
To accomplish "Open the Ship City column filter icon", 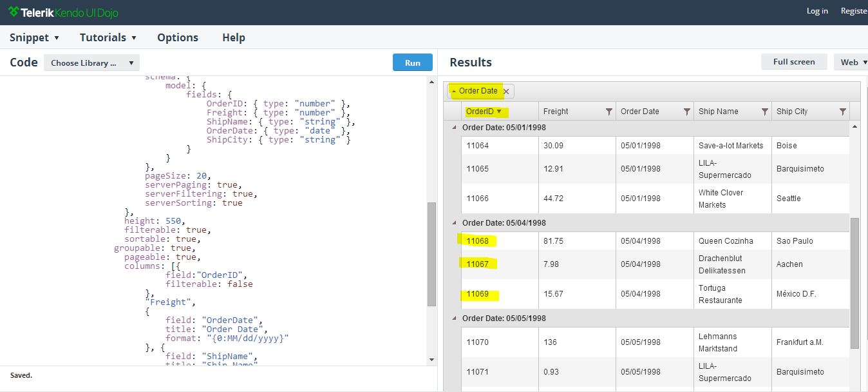I will click(x=843, y=112).
